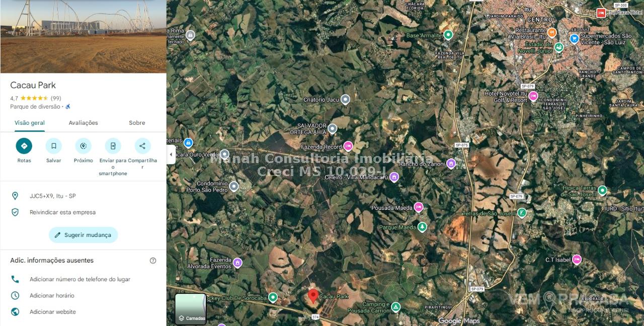Image resolution: width=644 pixels, height=326 pixels.
Task: Collapse the side panel with the arrow
Action: pyautogui.click(x=171, y=154)
